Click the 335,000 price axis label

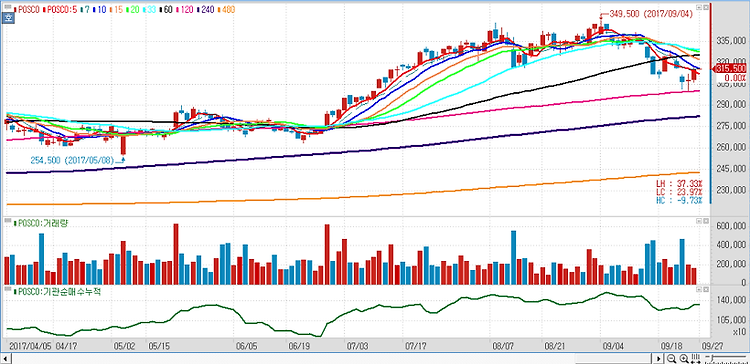coord(730,41)
